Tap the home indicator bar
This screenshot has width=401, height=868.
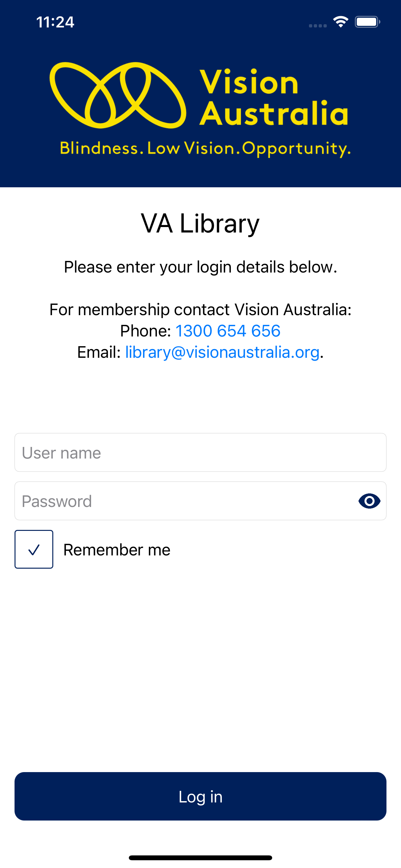coord(200,858)
